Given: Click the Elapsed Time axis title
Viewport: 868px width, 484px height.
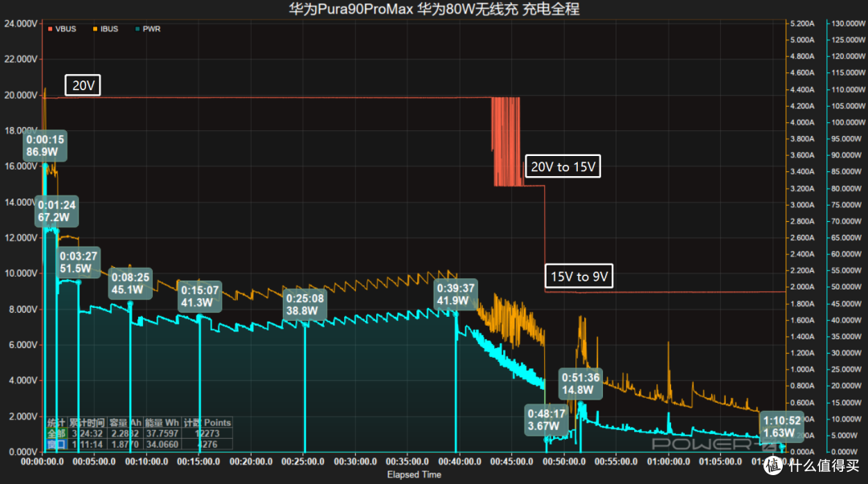Looking at the screenshot, I should click(x=414, y=474).
